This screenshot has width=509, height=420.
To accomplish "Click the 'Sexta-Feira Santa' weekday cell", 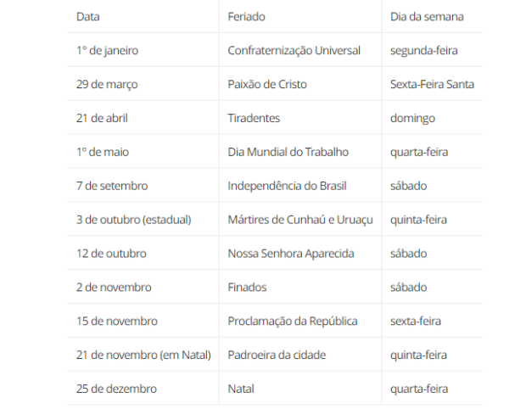I will (x=432, y=84).
